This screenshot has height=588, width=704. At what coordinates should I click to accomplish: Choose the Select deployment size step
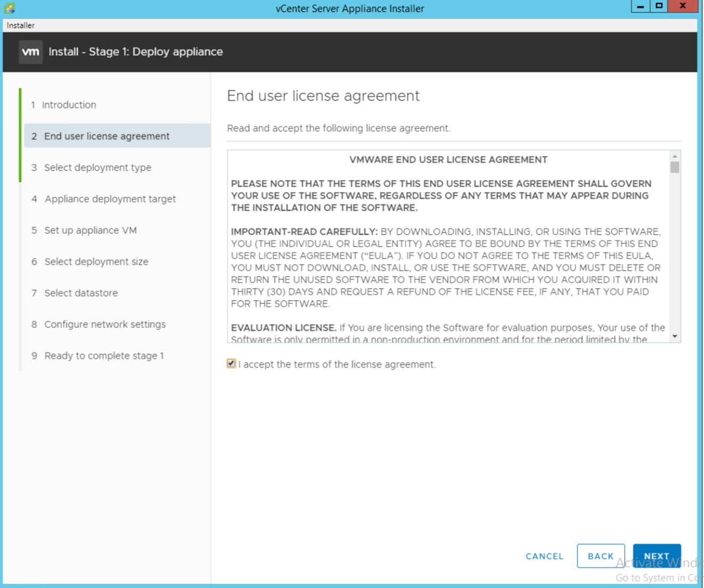coord(96,262)
